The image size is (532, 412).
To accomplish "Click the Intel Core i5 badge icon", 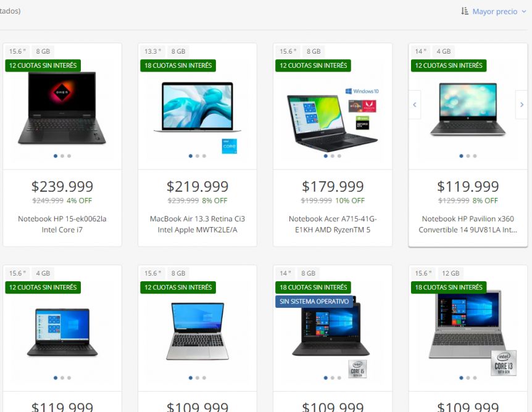I will [x=357, y=369].
